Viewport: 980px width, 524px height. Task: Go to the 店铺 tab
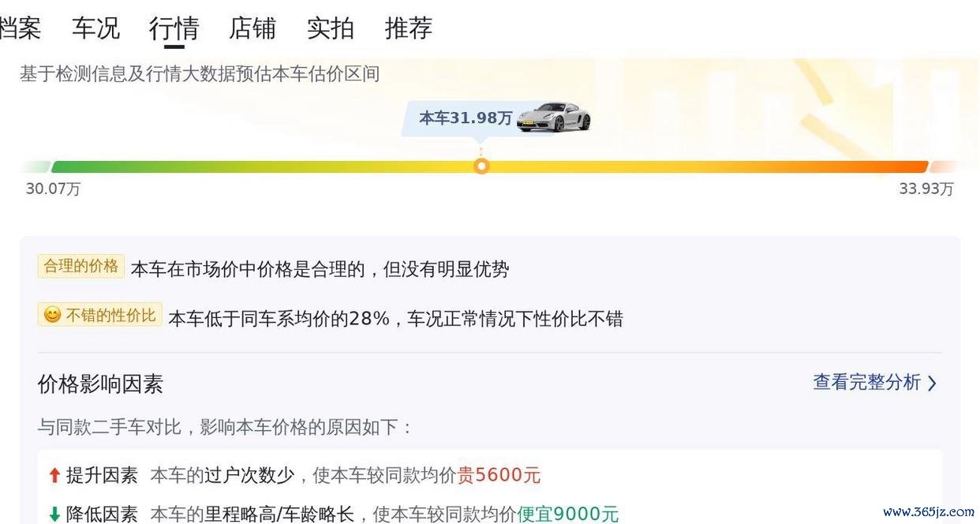coord(252,28)
